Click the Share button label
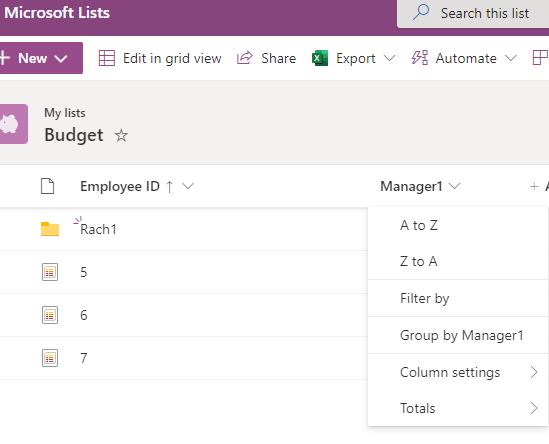This screenshot has width=549, height=444. pyautogui.click(x=278, y=58)
